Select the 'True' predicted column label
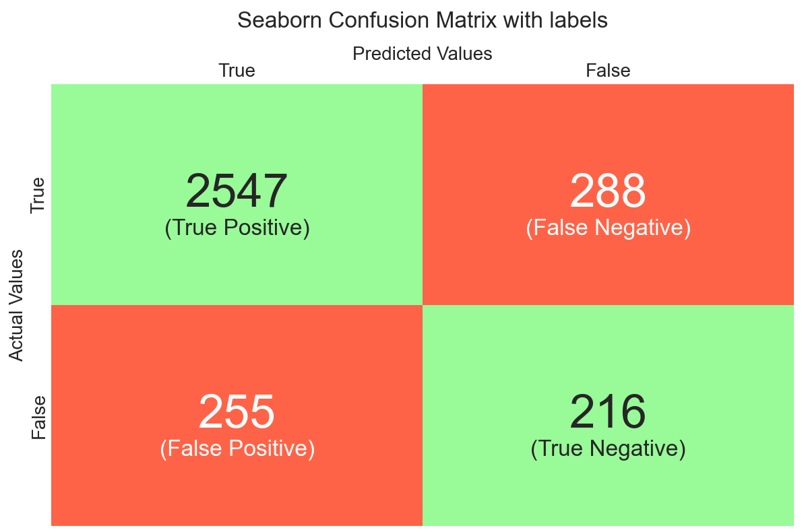The height and width of the screenshot is (532, 804). click(237, 70)
